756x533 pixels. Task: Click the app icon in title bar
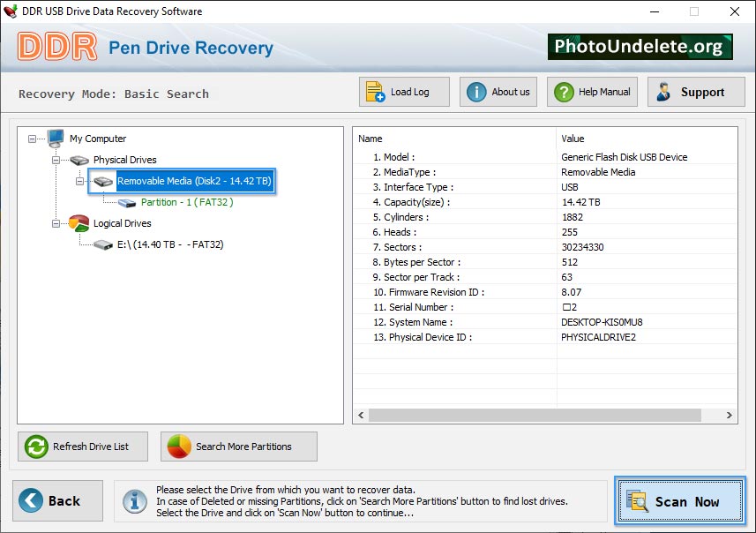(10, 11)
